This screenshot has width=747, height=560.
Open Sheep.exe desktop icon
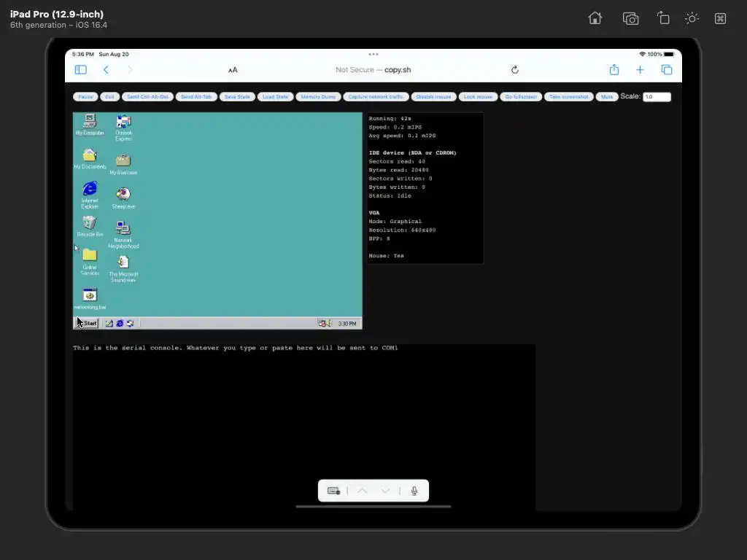click(x=123, y=198)
